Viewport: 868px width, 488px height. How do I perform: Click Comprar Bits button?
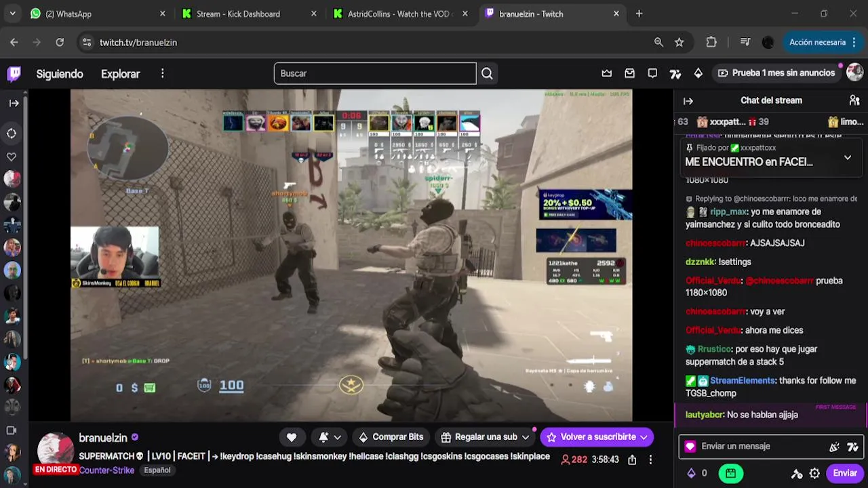pos(391,437)
